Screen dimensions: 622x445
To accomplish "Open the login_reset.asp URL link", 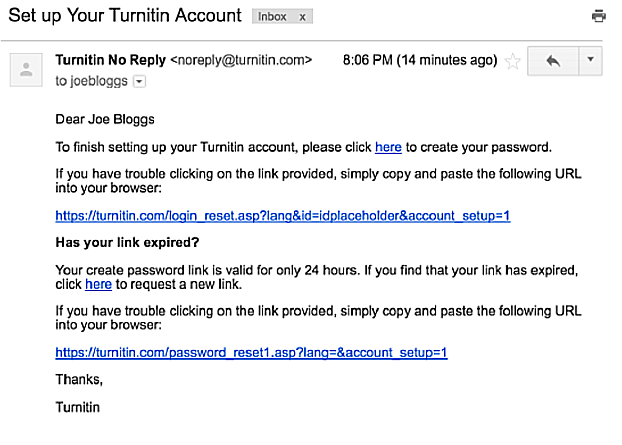I will (282, 215).
